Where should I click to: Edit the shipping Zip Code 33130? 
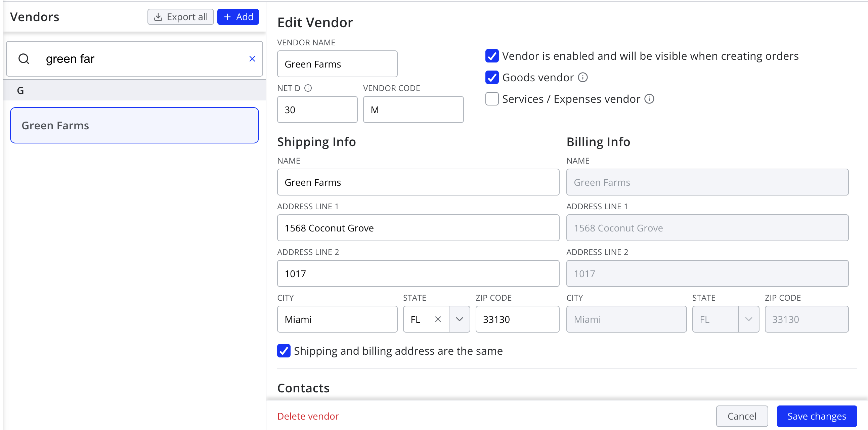518,319
